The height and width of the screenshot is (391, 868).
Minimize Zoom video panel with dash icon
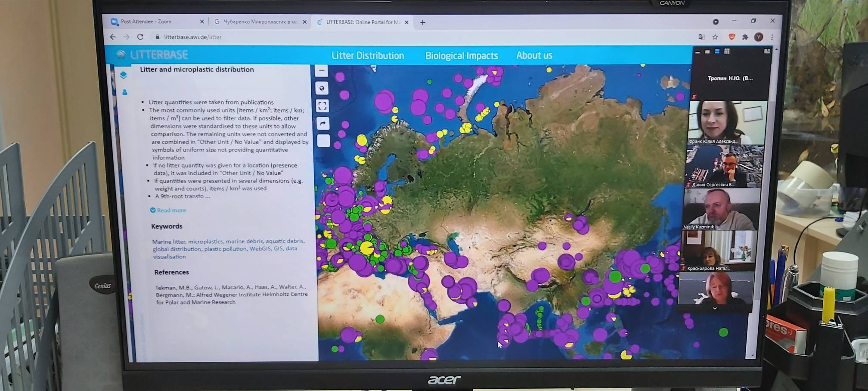point(697,52)
